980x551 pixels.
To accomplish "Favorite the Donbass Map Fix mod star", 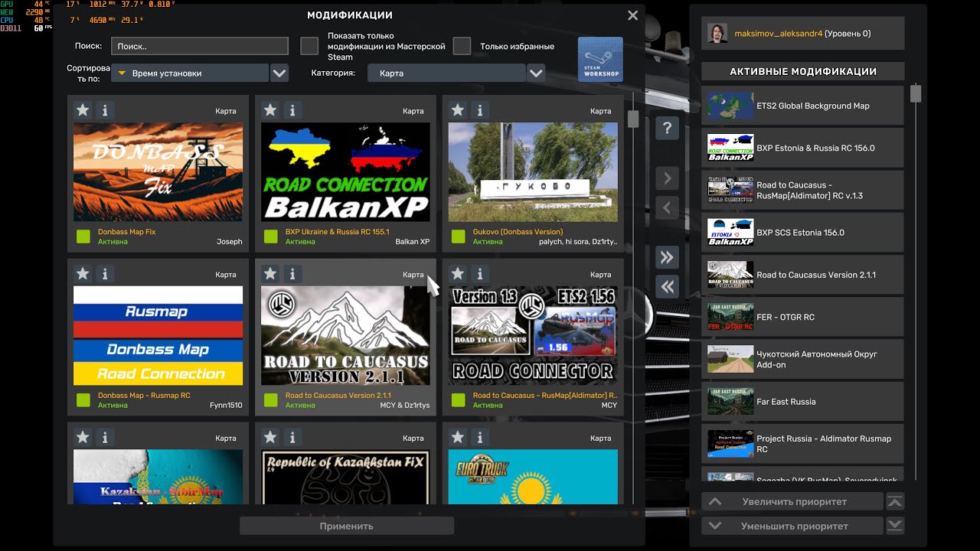I will click(83, 110).
